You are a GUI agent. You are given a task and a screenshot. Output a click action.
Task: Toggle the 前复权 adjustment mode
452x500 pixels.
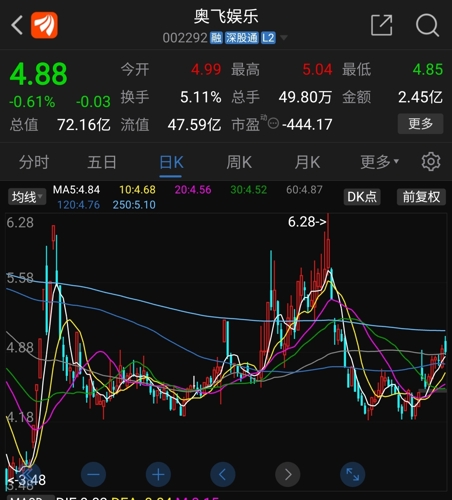(x=421, y=197)
